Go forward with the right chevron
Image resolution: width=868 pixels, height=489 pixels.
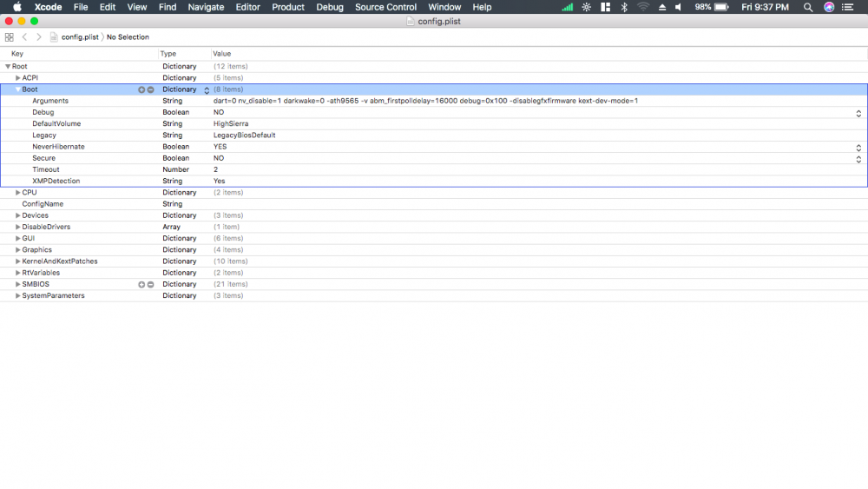(x=39, y=37)
